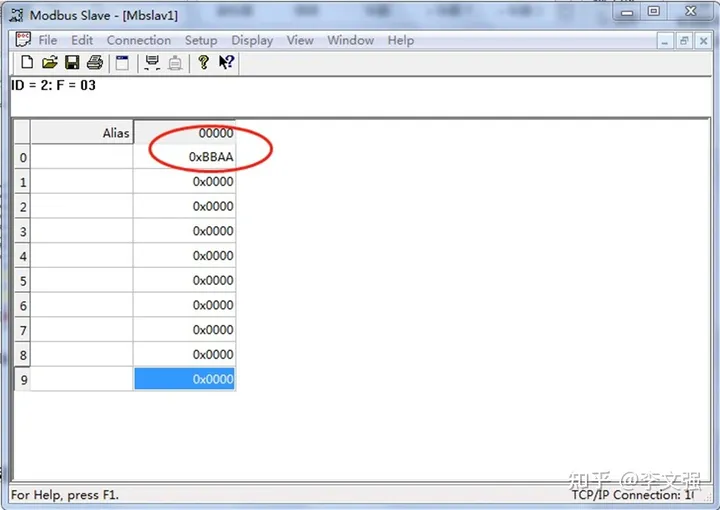Click 'For Help, press F1.' status text

pos(65,495)
